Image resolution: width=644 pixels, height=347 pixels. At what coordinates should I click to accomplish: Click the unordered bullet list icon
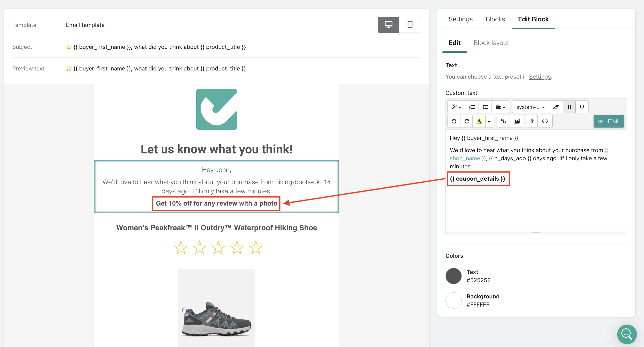pyautogui.click(x=485, y=107)
